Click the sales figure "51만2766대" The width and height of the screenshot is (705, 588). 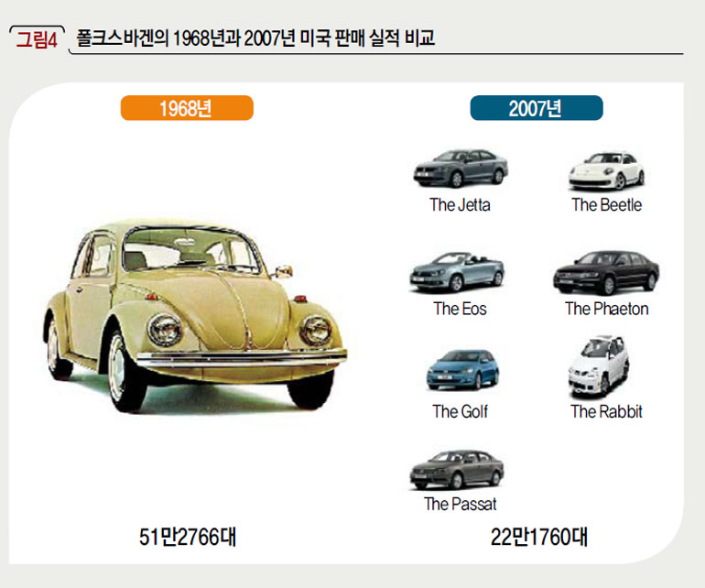point(188,537)
